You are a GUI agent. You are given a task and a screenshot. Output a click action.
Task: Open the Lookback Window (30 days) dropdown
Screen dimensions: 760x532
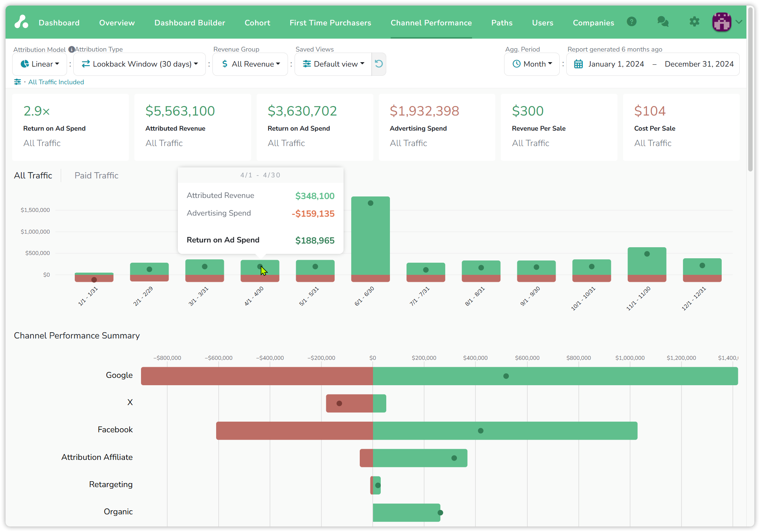(140, 64)
